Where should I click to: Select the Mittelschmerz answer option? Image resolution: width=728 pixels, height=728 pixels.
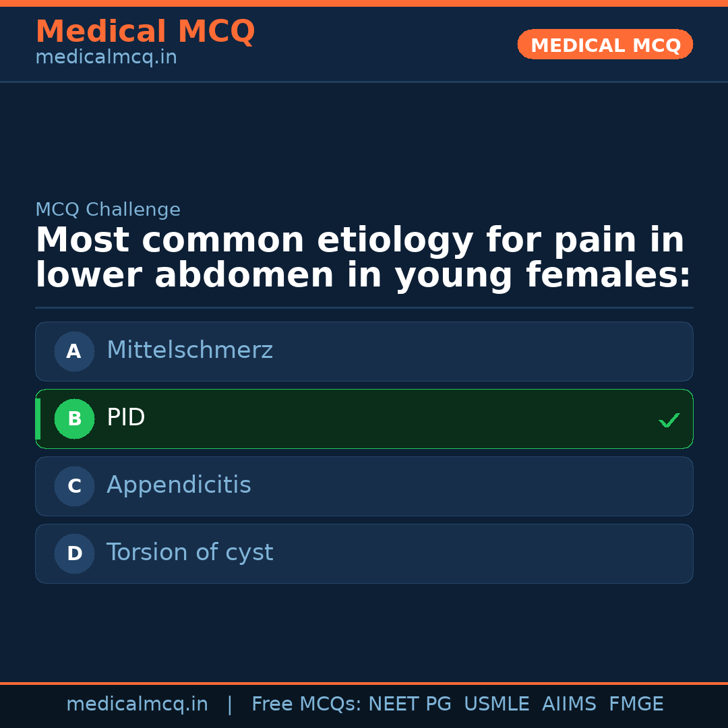point(189,351)
